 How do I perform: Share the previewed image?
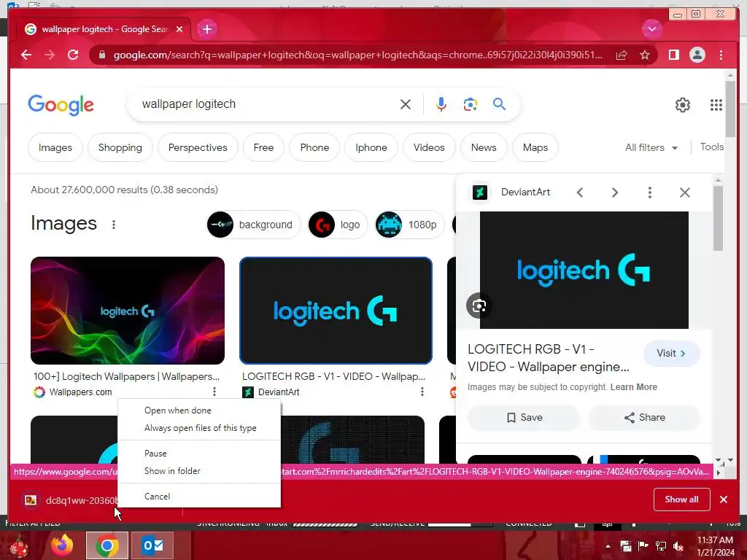644,418
